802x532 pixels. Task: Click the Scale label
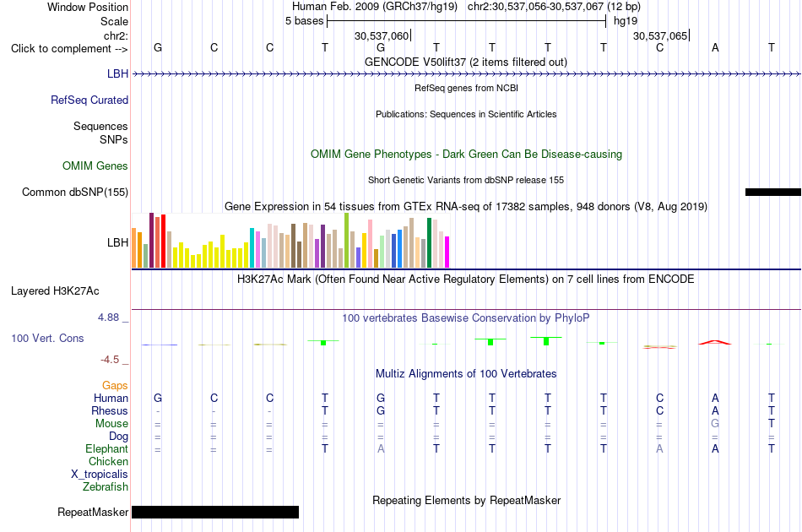coord(115,21)
